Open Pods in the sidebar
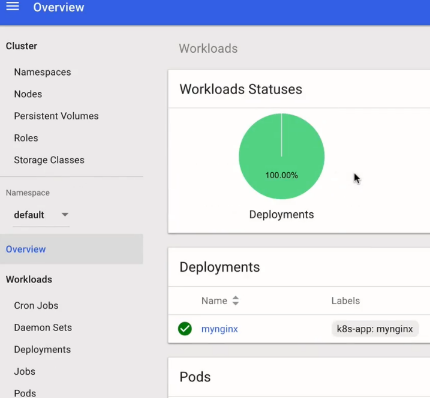Viewport: 430px width, 398px height. point(25,393)
